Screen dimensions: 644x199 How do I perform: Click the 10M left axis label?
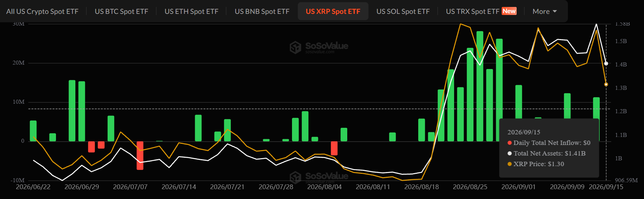(19, 102)
